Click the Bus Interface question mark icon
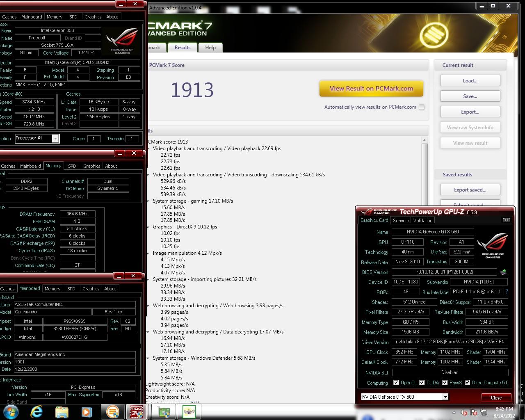Viewport: 525px width, 420px height. pyautogui.click(x=507, y=292)
